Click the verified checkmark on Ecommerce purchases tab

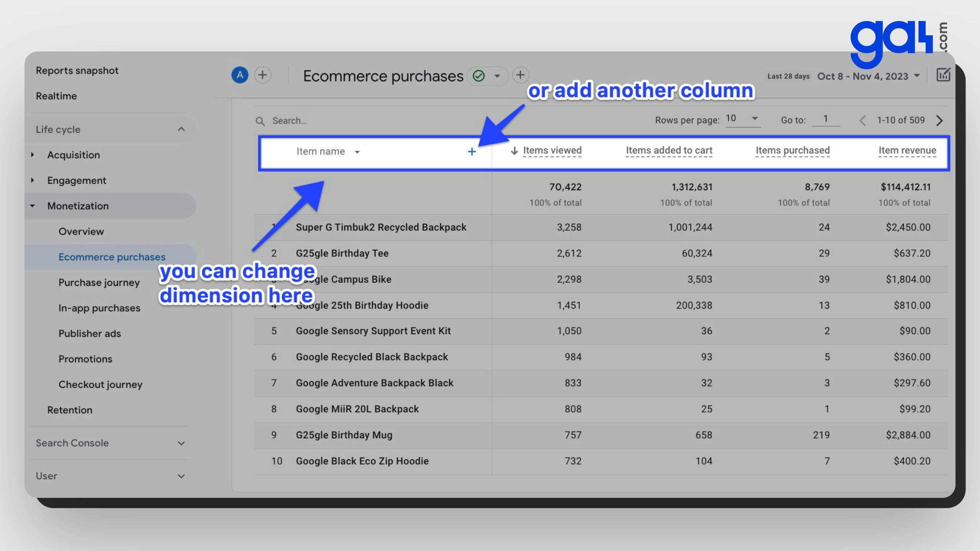coord(479,75)
